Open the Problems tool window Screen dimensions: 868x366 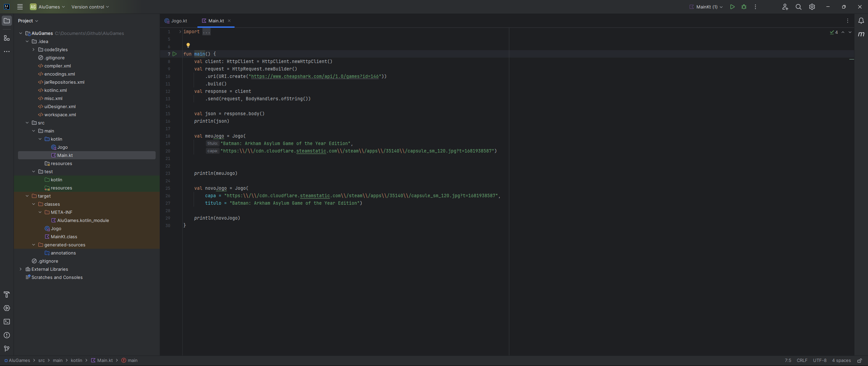coord(7,335)
